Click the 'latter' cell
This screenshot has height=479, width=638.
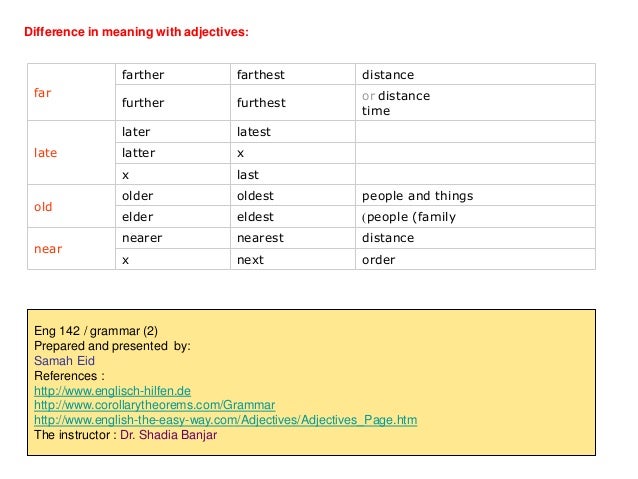[x=173, y=153]
